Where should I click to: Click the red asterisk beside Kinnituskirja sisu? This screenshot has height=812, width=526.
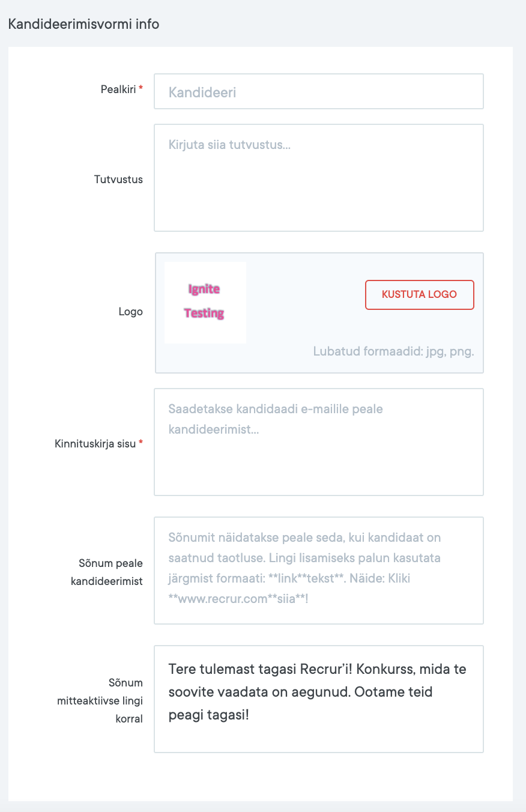click(141, 443)
